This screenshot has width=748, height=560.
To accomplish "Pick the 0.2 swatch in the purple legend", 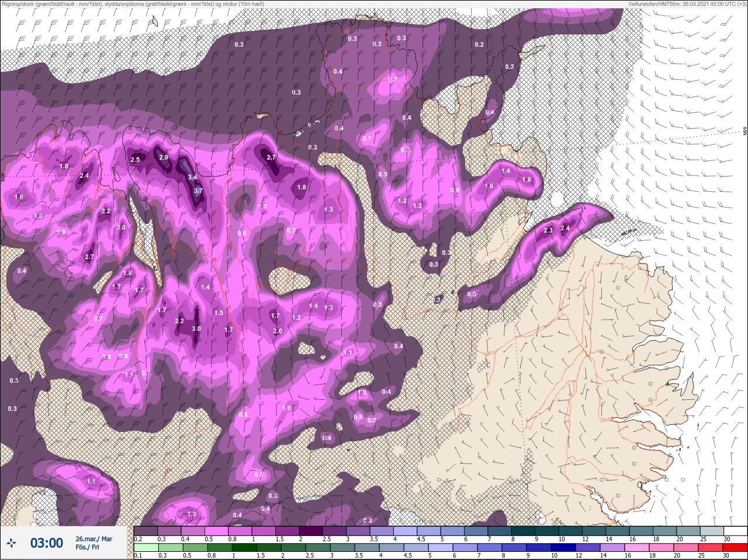I will pos(146,531).
